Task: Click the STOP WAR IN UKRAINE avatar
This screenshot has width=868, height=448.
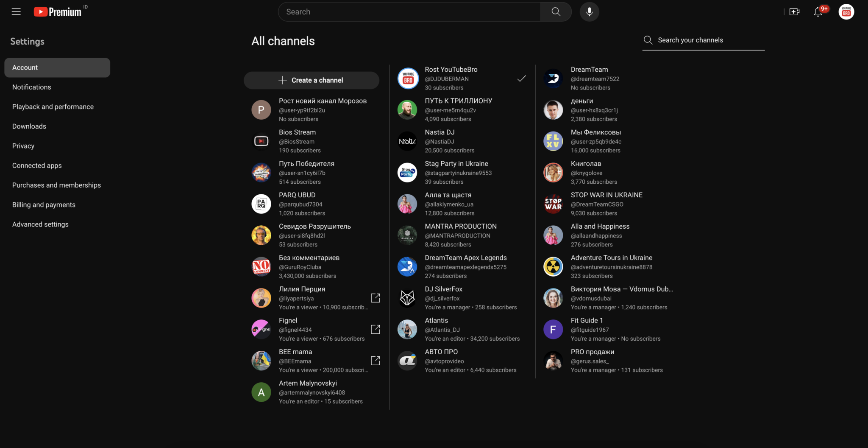Action: [x=553, y=204]
